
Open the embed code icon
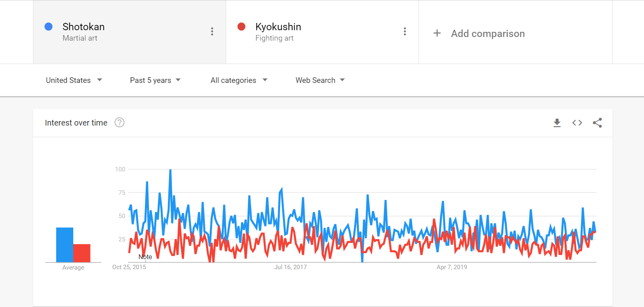[x=577, y=123]
